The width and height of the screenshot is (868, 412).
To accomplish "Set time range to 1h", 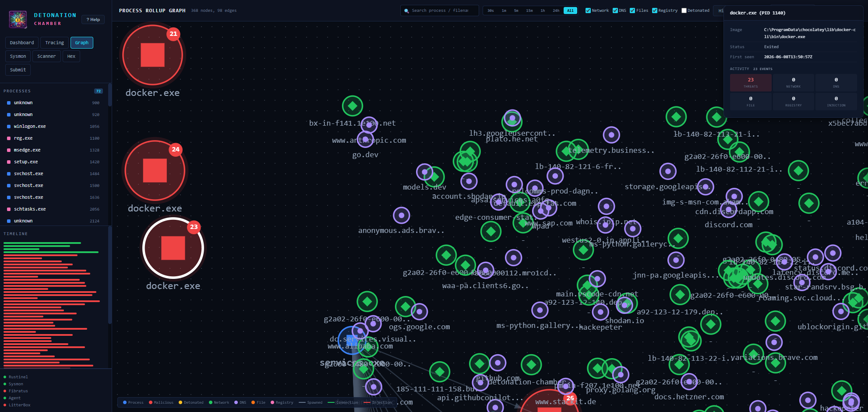I will pyautogui.click(x=543, y=11).
